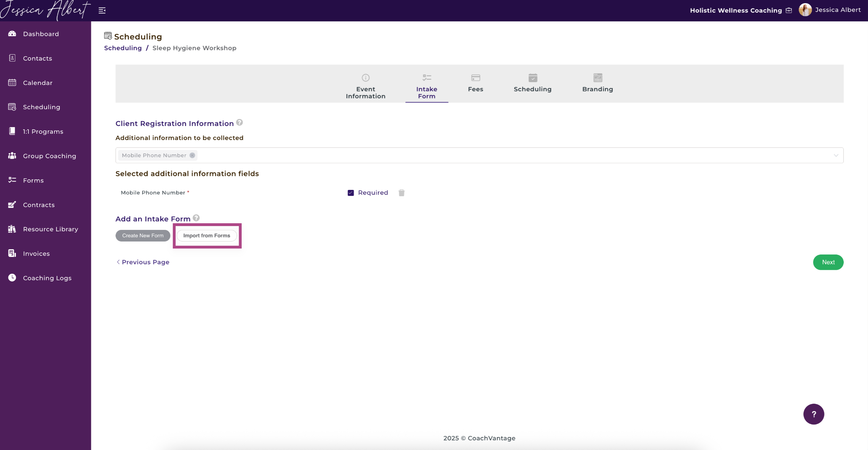Open the Branding tab
Screen dimensions: 868x450
point(598,84)
